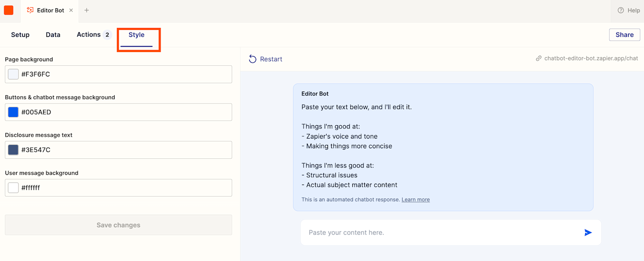
Task: Click the orange Zapier home icon
Action: [x=9, y=10]
